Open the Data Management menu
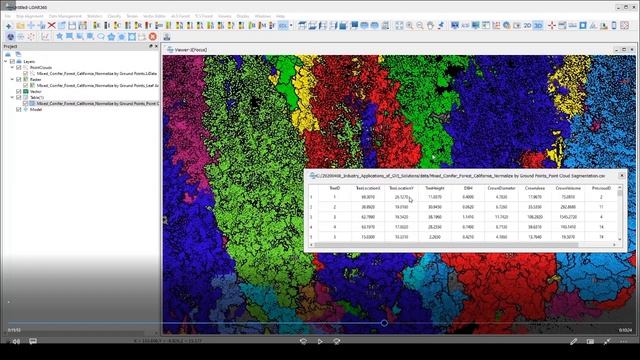Viewport: 640px width, 360px height. tap(65, 16)
